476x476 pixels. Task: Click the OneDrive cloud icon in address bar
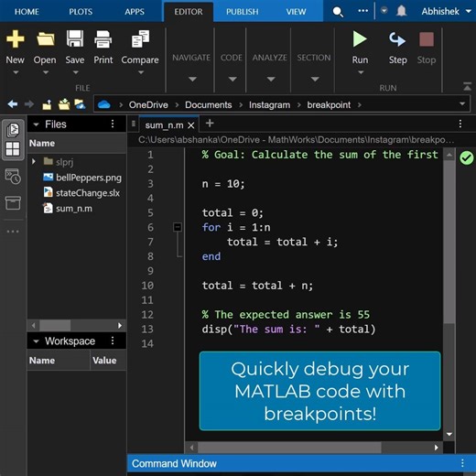(x=104, y=104)
